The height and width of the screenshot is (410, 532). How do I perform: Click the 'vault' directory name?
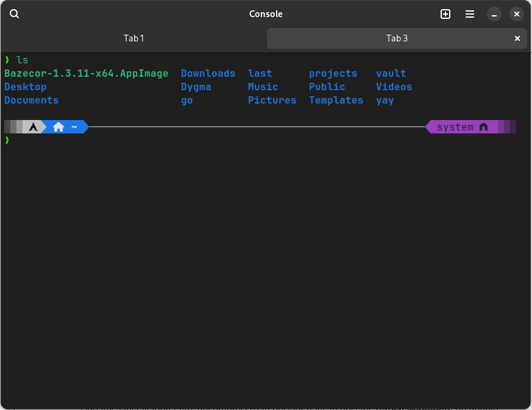391,73
